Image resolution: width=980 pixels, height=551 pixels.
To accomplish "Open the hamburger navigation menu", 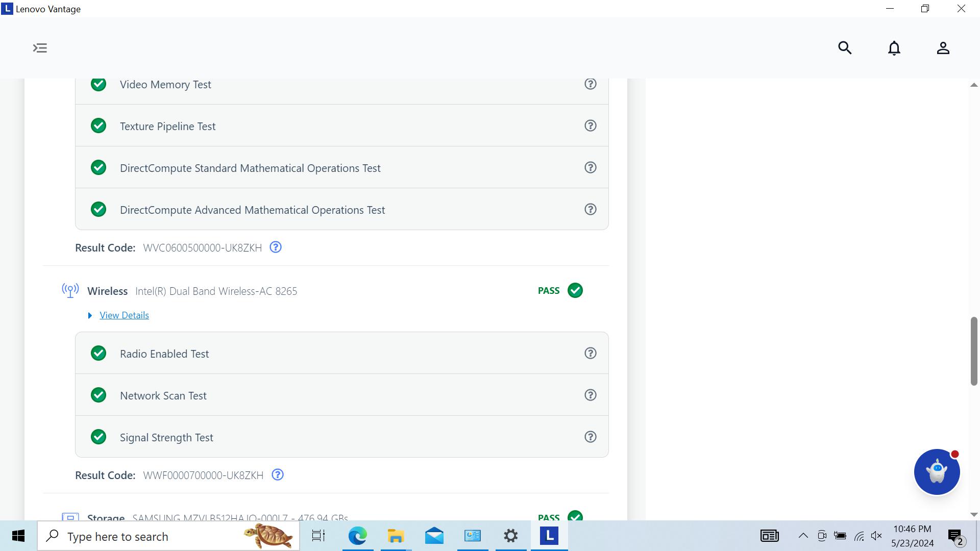I will point(40,48).
